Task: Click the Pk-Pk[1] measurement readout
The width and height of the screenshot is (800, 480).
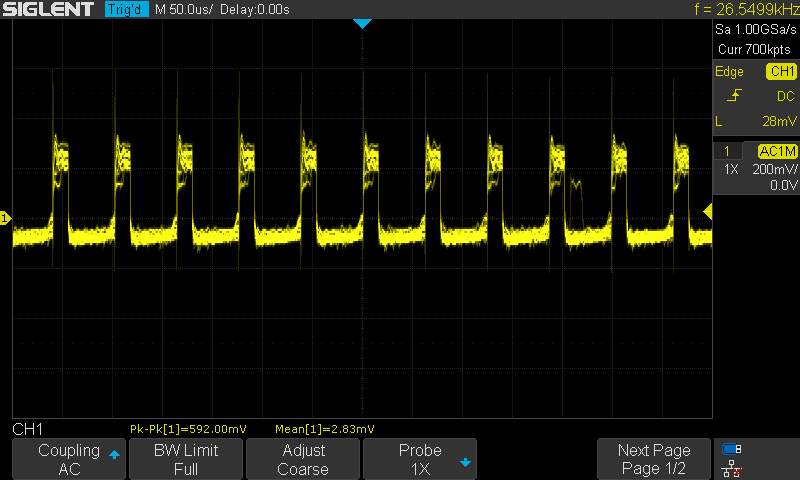Action: coord(189,429)
